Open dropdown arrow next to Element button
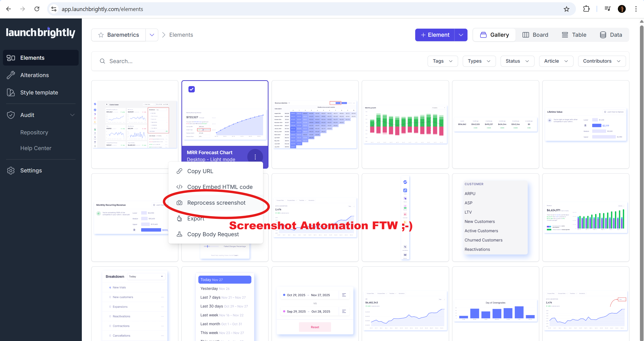This screenshot has height=341, width=644. [x=461, y=35]
